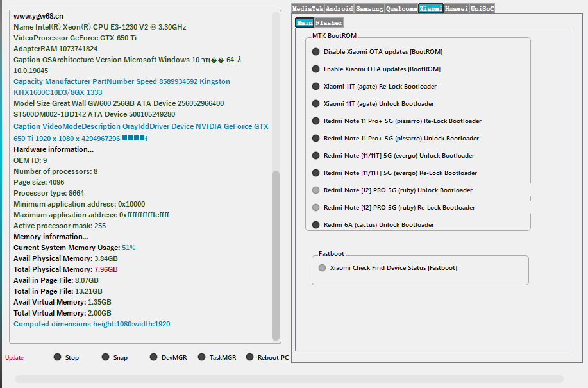Screen dimensions: 588x388
Task: Click the Computed dimensions height:1080:width:1920 line
Action: (x=92, y=323)
